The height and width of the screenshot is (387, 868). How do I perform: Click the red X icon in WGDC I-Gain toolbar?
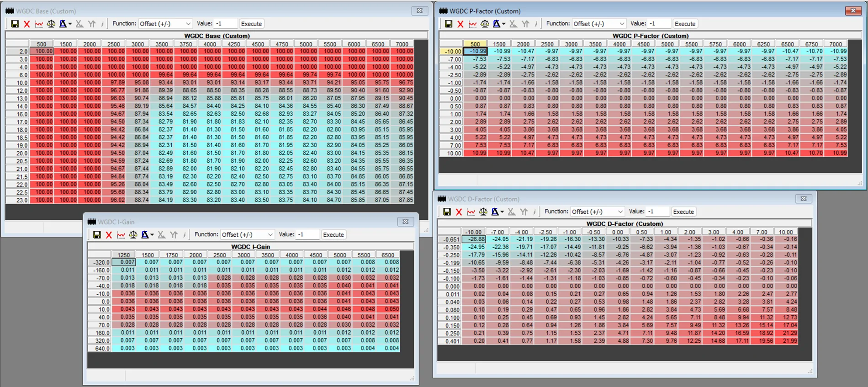pos(109,235)
